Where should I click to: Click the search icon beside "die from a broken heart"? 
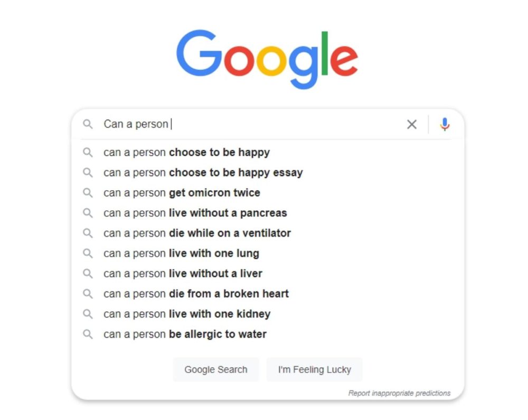pyautogui.click(x=88, y=294)
